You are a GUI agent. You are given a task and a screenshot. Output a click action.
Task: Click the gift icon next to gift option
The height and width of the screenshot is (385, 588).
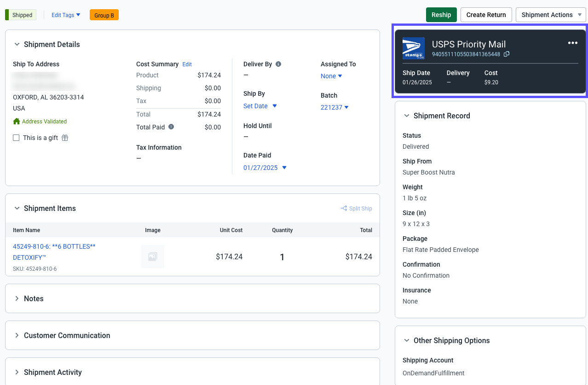pos(65,138)
